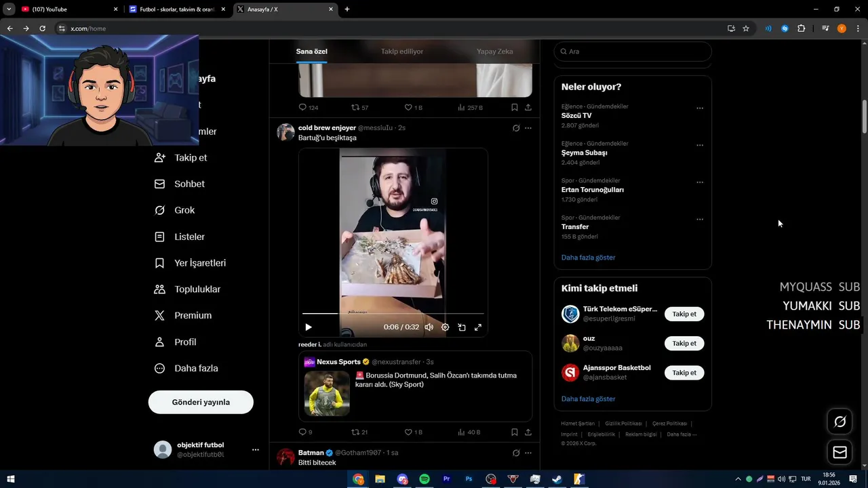
Task: Show more trends under Neler oluyor
Action: coord(589,258)
